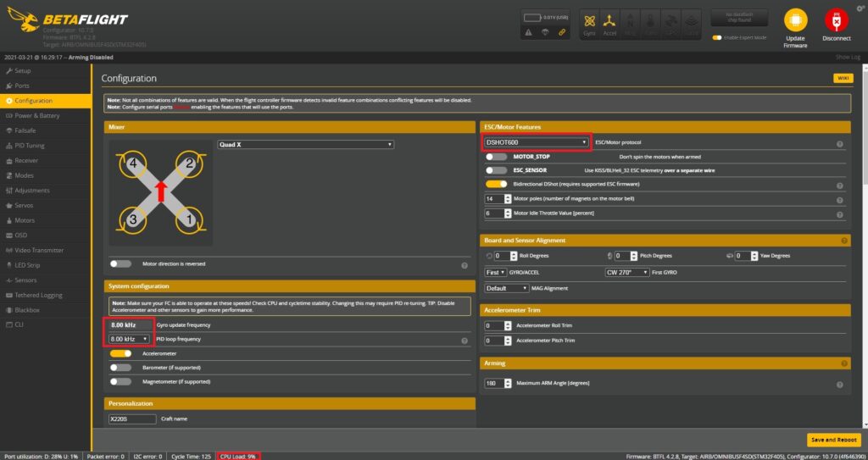Open the DSHOT600 ESC protocol dropdown

(537, 142)
